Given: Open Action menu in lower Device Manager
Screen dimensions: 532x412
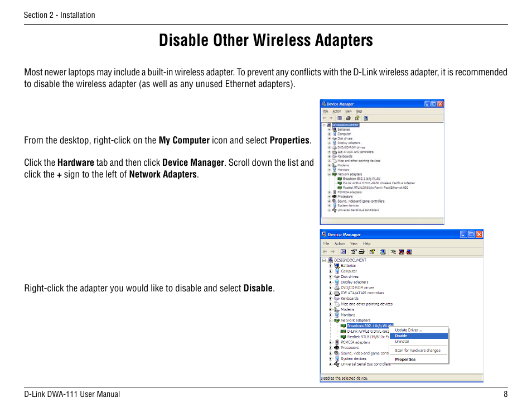Looking at the screenshot, I should point(339,243).
